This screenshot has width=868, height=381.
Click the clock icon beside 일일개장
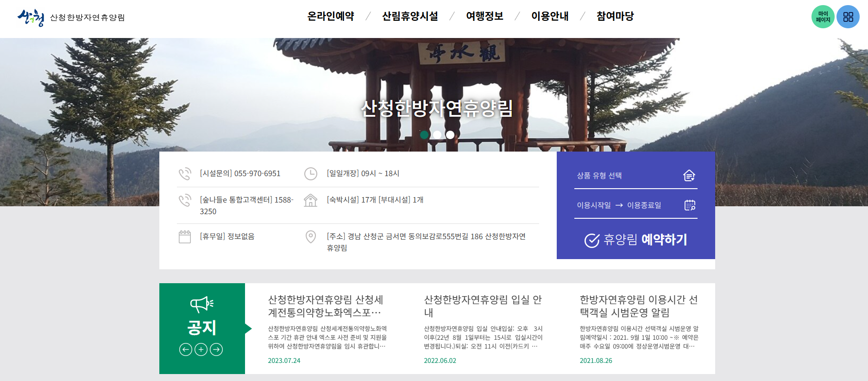tap(310, 174)
